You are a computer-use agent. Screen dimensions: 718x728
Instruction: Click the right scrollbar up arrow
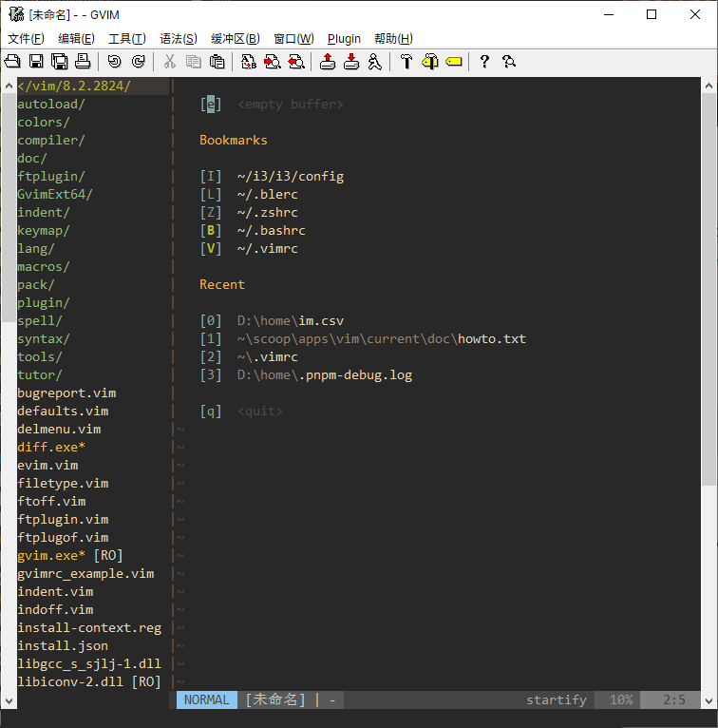(709, 86)
